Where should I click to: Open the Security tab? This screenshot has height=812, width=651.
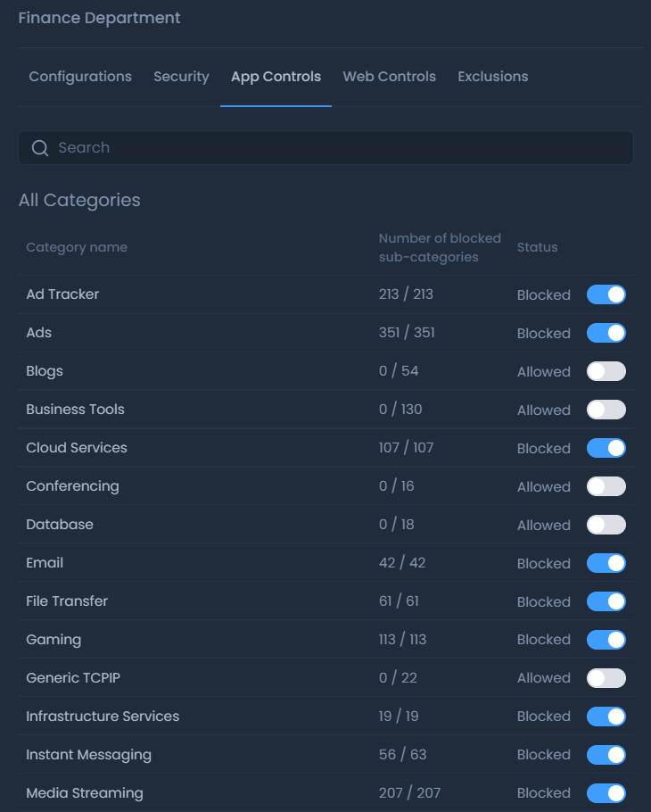coord(181,77)
